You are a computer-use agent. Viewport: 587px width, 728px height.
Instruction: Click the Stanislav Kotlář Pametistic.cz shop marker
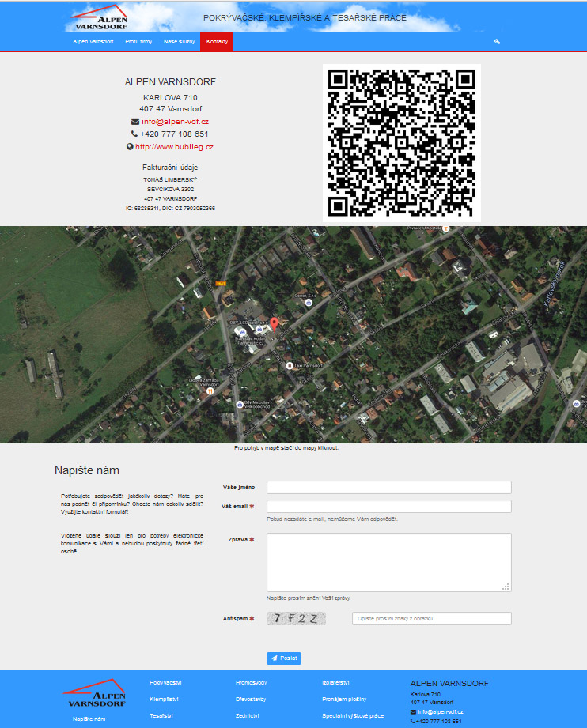(x=242, y=332)
